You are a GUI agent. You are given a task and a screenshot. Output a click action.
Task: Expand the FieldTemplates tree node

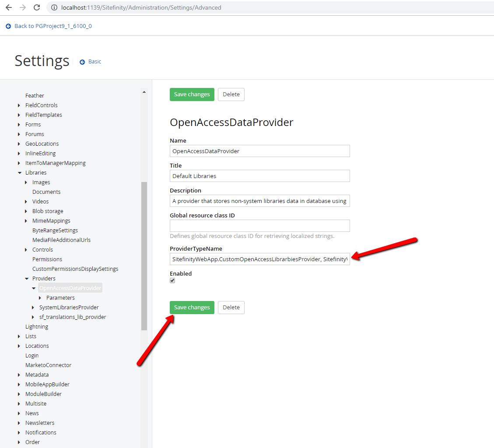pos(19,115)
